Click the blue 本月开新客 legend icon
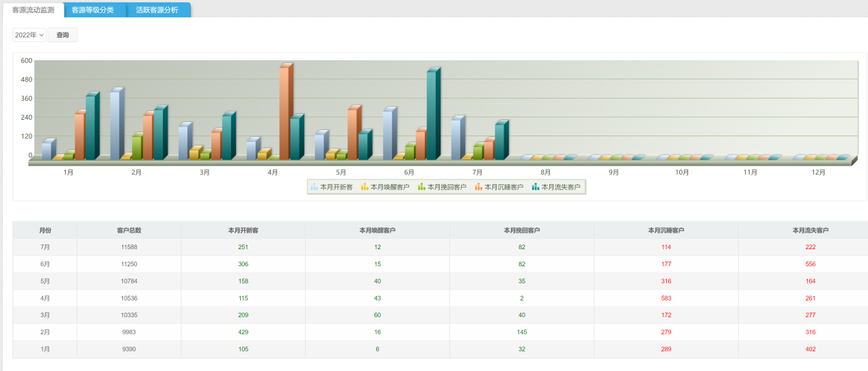This screenshot has height=371, width=868. pos(314,187)
